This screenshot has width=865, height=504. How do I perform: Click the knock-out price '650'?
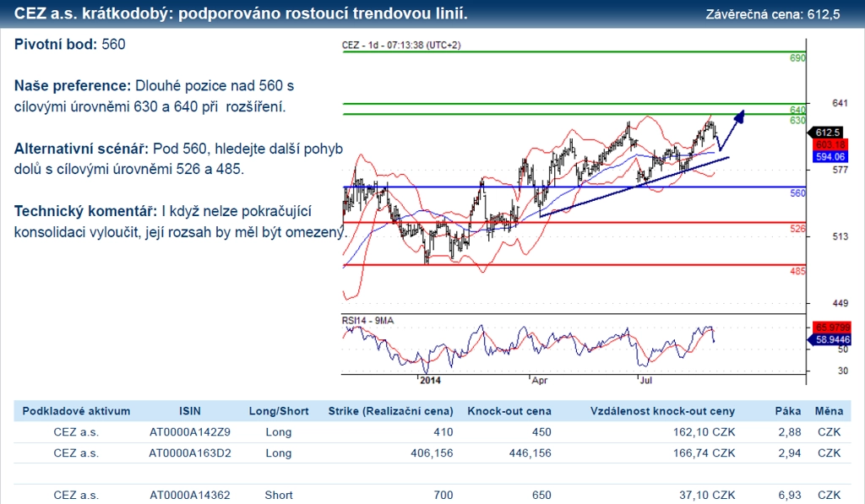tap(541, 496)
